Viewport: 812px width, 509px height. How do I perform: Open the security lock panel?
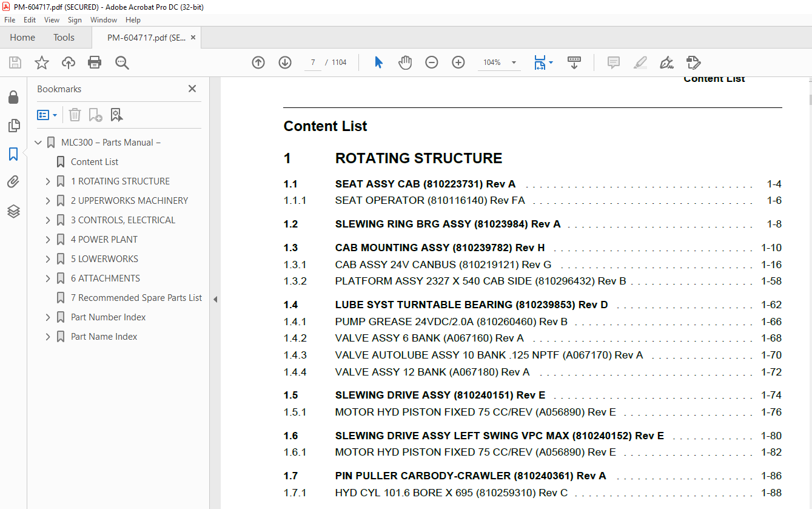(13, 97)
